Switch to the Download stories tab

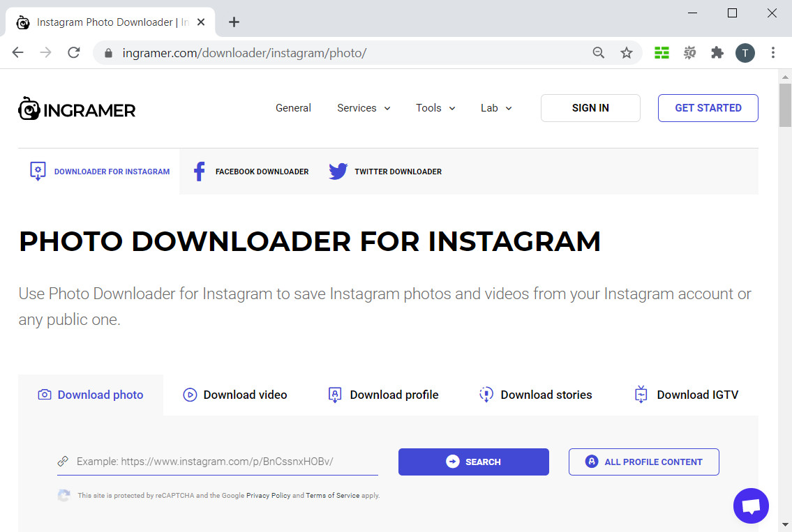(535, 394)
